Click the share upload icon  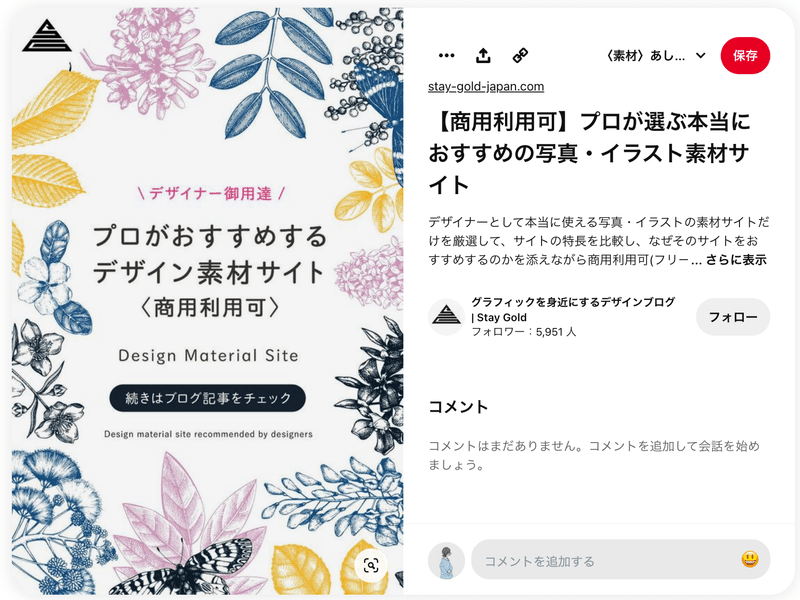pos(483,55)
